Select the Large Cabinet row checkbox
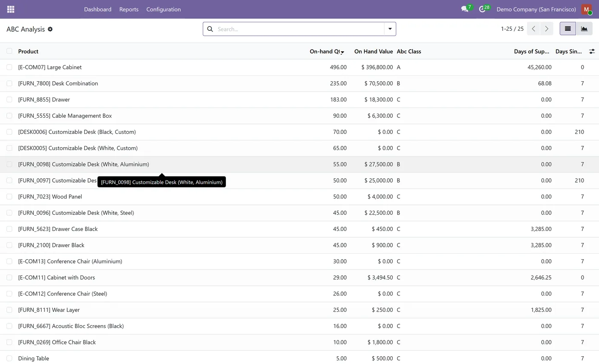The width and height of the screenshot is (599, 364). [9, 67]
